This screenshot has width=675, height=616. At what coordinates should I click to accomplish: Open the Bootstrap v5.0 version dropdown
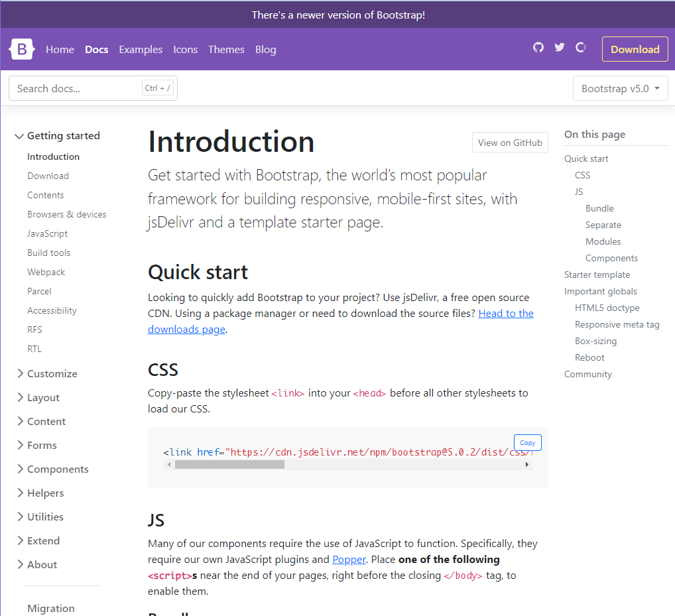tap(619, 88)
